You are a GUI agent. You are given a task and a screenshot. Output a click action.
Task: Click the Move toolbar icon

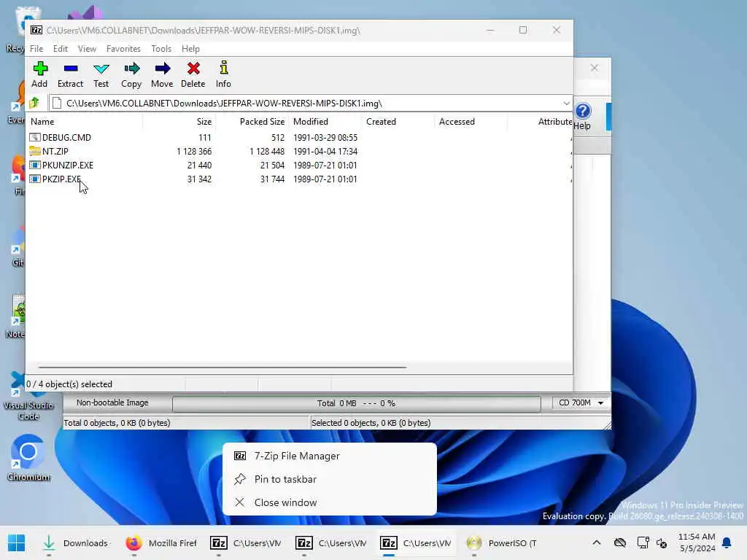pos(162,69)
